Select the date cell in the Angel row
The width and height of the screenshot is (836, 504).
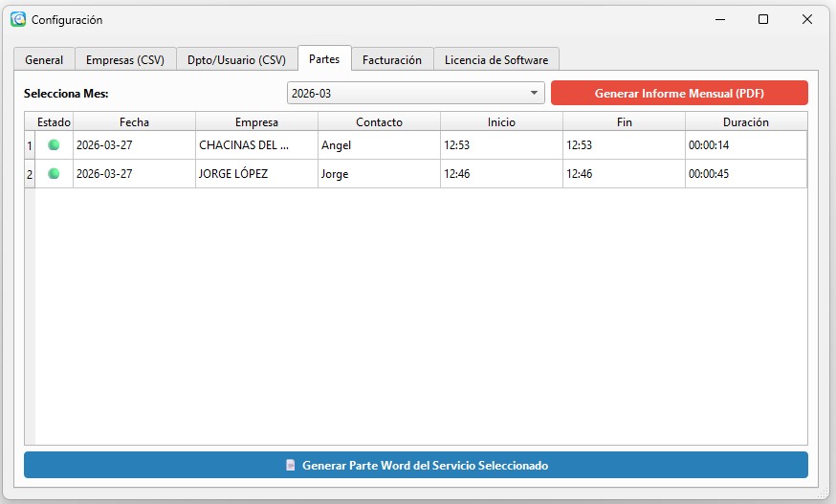pos(134,145)
